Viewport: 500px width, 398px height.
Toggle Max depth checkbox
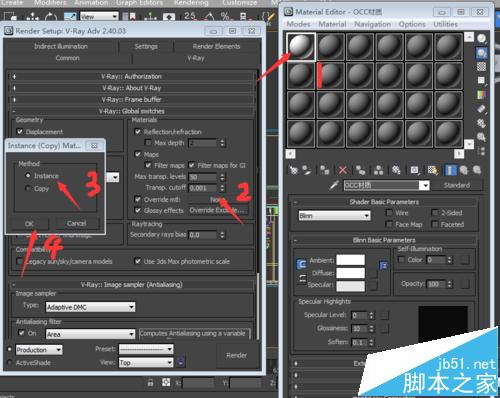tap(148, 143)
